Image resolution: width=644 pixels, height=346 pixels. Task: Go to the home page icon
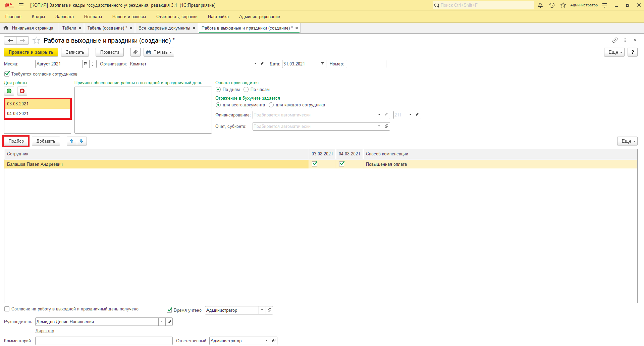(x=6, y=28)
